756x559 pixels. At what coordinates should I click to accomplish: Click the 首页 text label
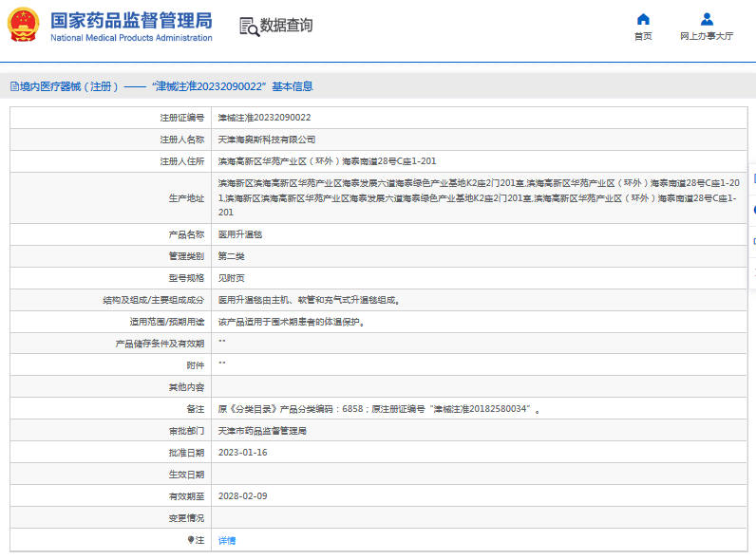tap(643, 36)
